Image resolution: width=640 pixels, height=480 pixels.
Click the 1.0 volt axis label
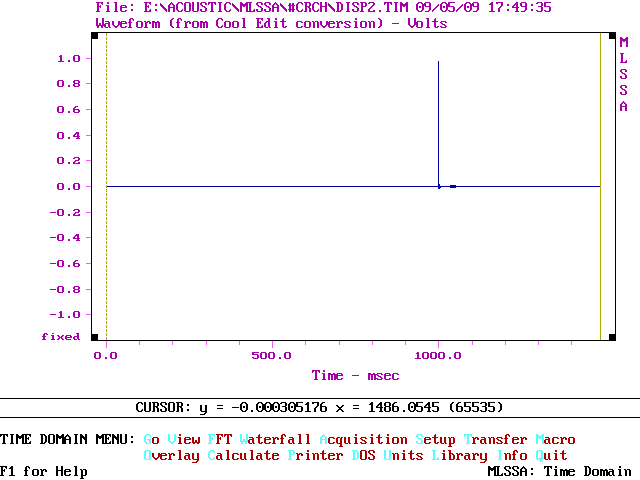pyautogui.click(x=69, y=59)
